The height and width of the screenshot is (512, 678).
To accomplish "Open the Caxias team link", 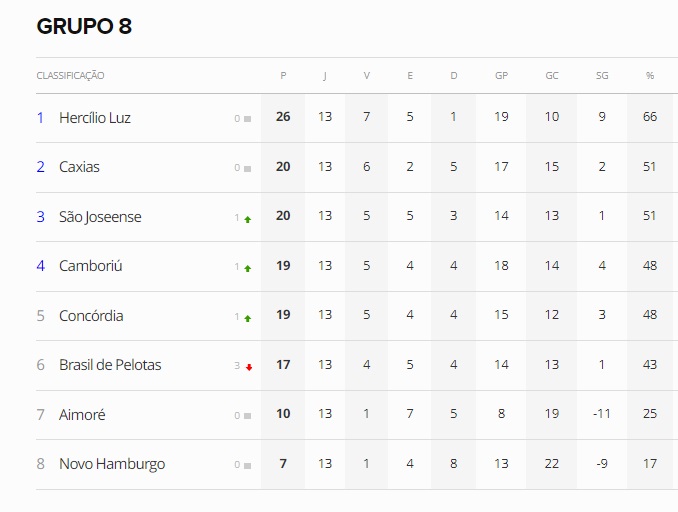I will coord(79,167).
